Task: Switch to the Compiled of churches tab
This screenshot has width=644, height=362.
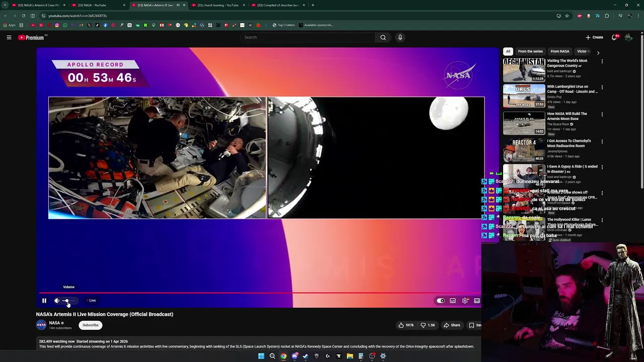Action: 277,5
